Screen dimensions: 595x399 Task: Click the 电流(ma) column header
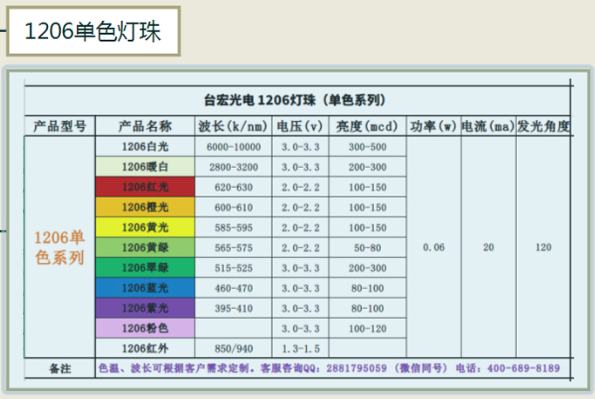pyautogui.click(x=488, y=126)
